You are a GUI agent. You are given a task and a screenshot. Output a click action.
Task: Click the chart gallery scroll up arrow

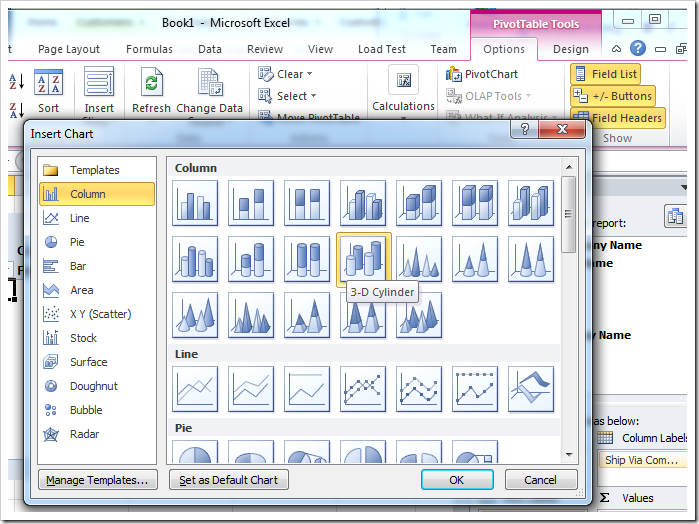569,167
